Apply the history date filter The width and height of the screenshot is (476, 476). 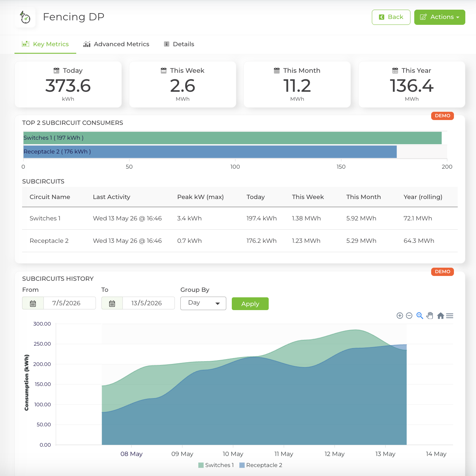(x=250, y=304)
